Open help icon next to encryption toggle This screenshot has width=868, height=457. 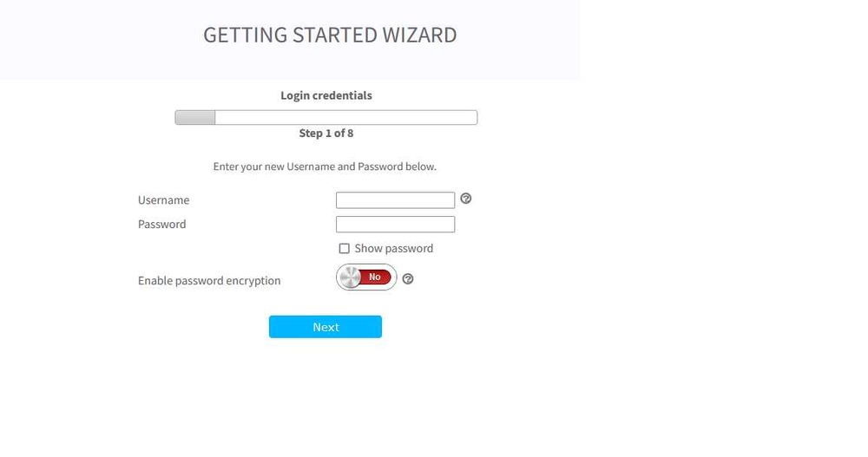(x=408, y=279)
